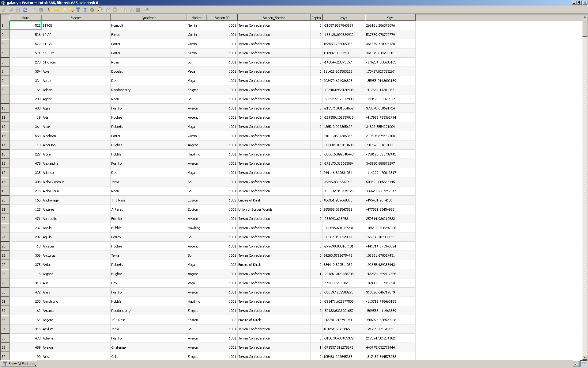
Task: Zoom map to the selected rows
Action: pyautogui.click(x=99, y=10)
